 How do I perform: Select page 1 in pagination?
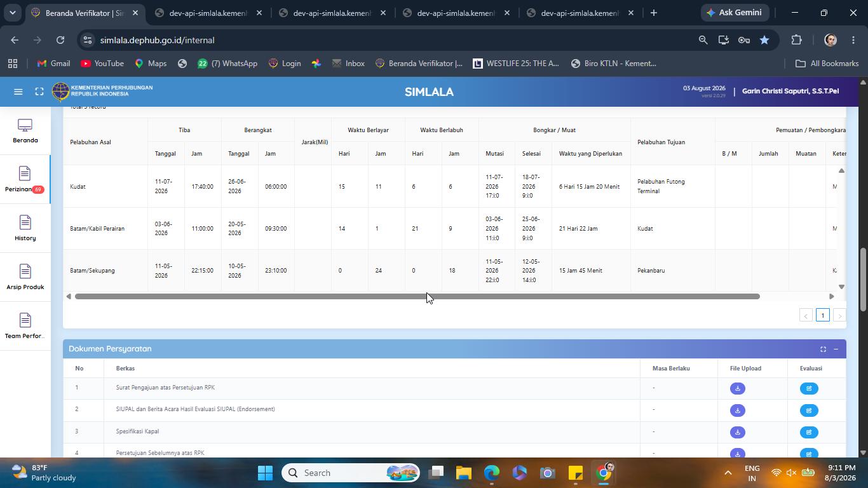(822, 315)
